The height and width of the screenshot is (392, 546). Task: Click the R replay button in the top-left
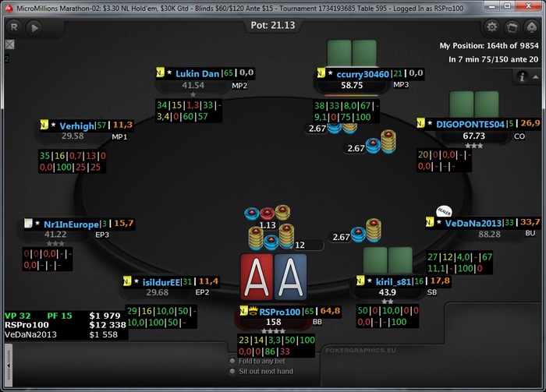(x=14, y=27)
